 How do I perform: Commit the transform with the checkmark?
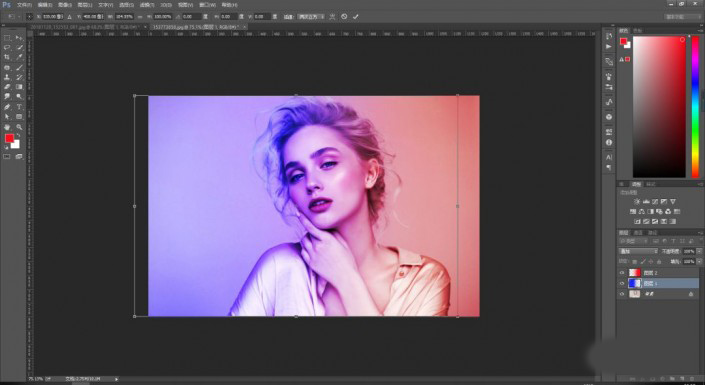pos(356,17)
